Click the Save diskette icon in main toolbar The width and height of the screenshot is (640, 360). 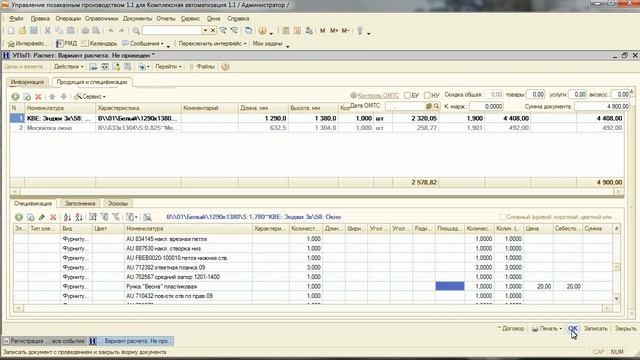tap(34, 31)
